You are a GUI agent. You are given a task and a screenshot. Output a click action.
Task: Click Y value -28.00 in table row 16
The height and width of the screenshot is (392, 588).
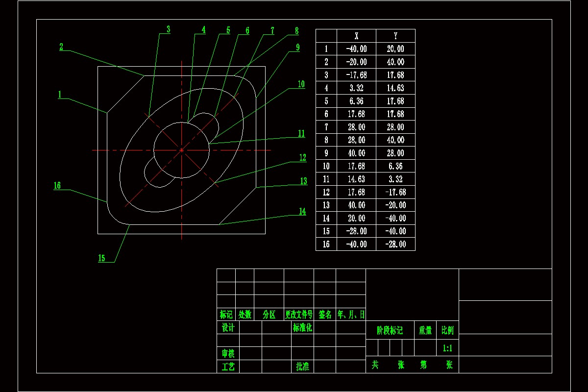pos(395,244)
